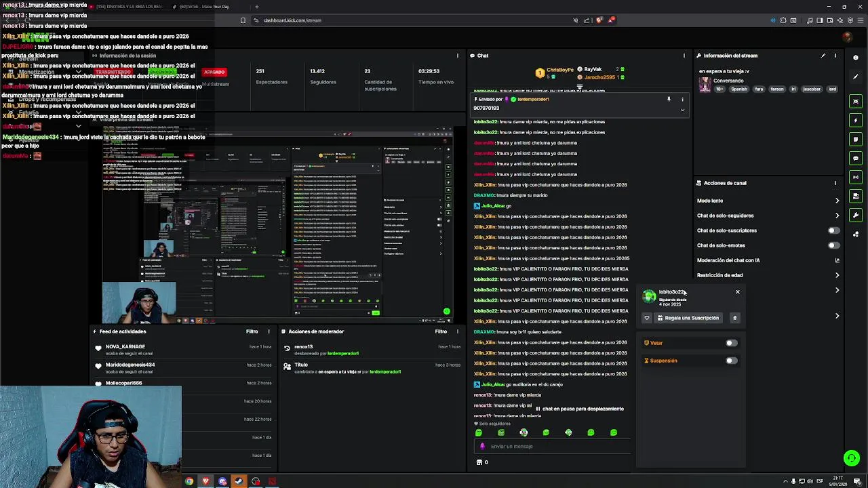Screen dimensions: 868x488
Task: Open the Chat panel options menu
Action: coord(684,56)
